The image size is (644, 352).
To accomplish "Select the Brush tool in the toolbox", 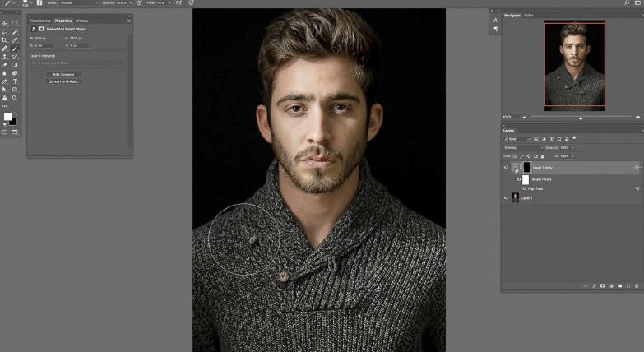I will coord(15,49).
